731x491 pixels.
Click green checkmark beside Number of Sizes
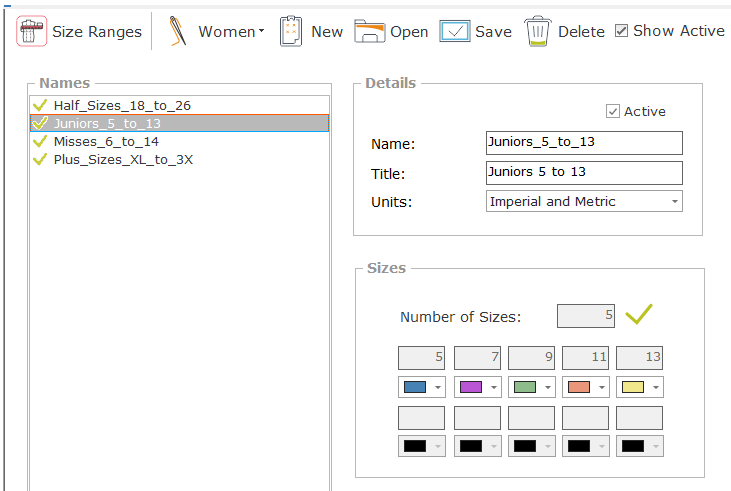[638, 315]
